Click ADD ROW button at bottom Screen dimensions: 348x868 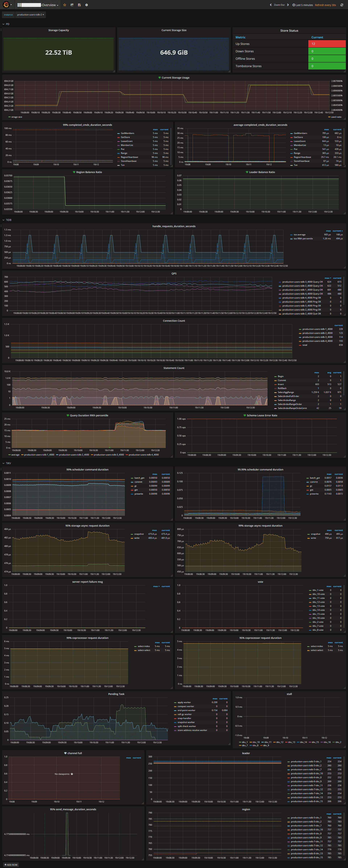tap(11, 865)
